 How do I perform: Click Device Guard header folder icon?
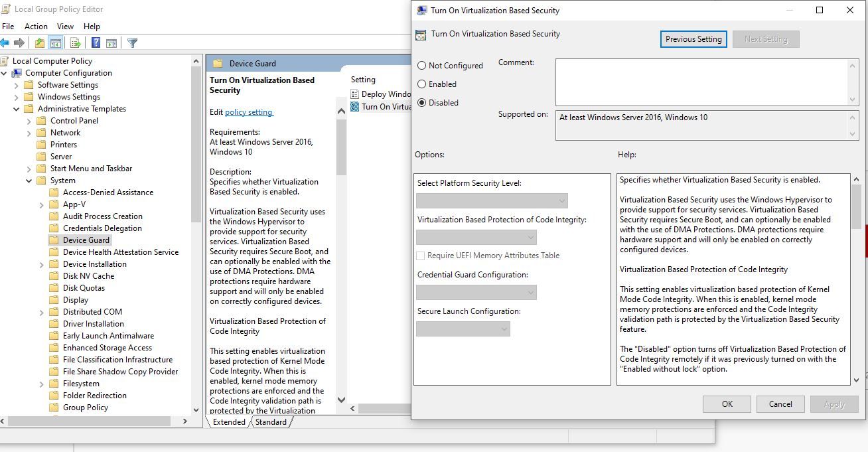218,64
